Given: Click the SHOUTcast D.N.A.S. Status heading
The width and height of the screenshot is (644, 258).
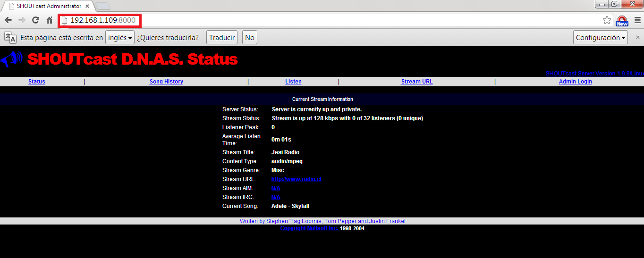Looking at the screenshot, I should tap(133, 59).
